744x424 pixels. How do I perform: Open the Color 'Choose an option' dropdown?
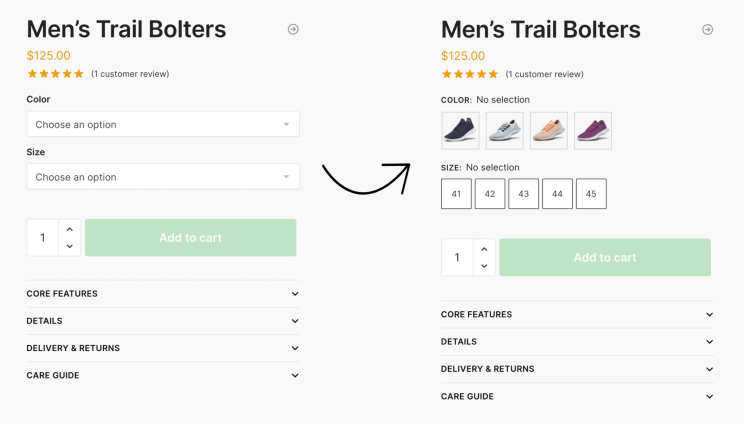[163, 124]
